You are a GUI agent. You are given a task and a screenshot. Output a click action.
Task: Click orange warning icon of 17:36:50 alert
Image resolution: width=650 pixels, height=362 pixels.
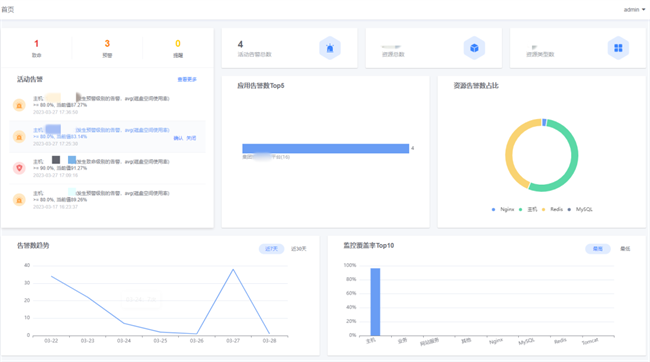coord(19,105)
